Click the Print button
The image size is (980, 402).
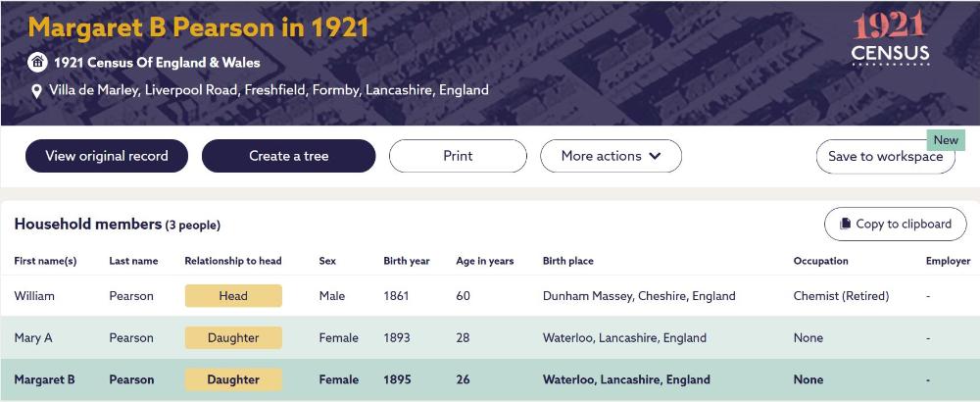tap(458, 156)
